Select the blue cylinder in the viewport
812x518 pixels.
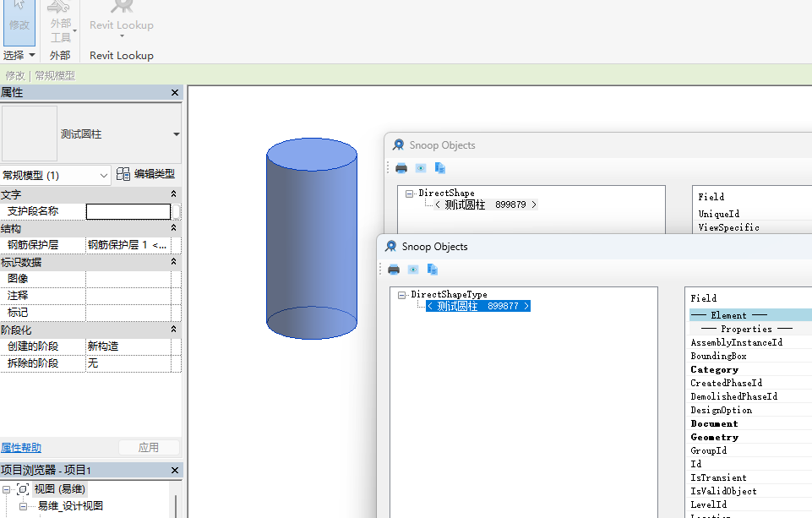tap(312, 238)
